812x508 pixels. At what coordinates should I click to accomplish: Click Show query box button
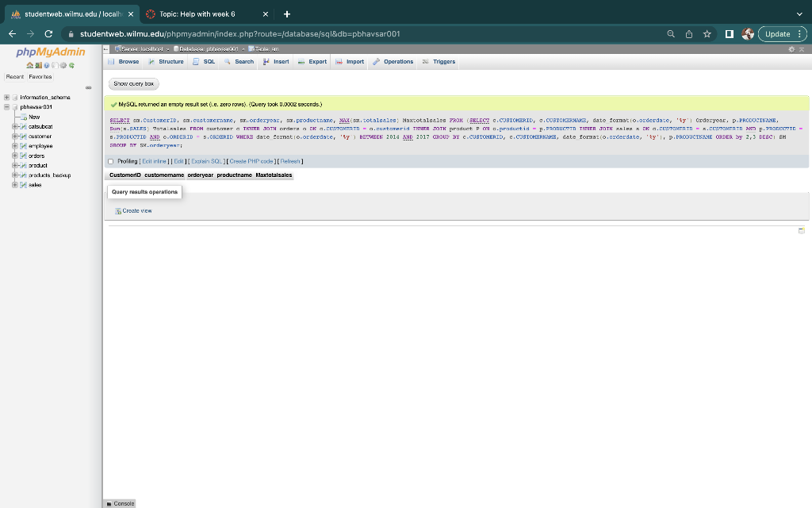pos(133,84)
